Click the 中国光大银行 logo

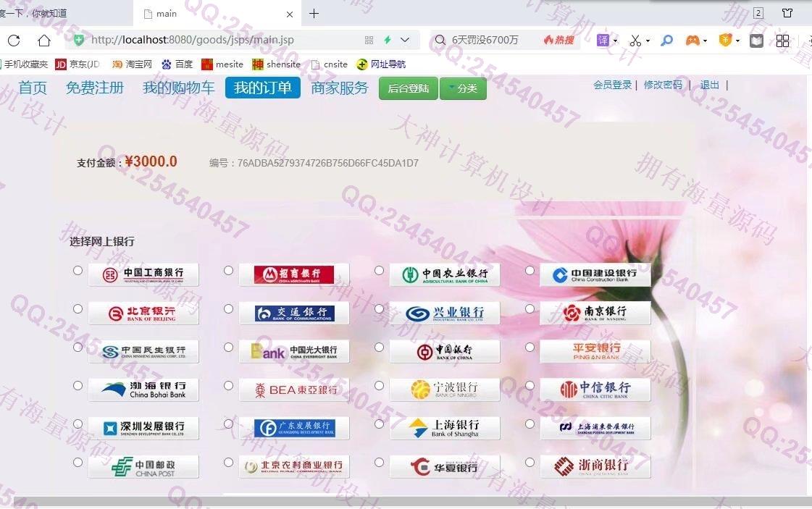tap(294, 352)
